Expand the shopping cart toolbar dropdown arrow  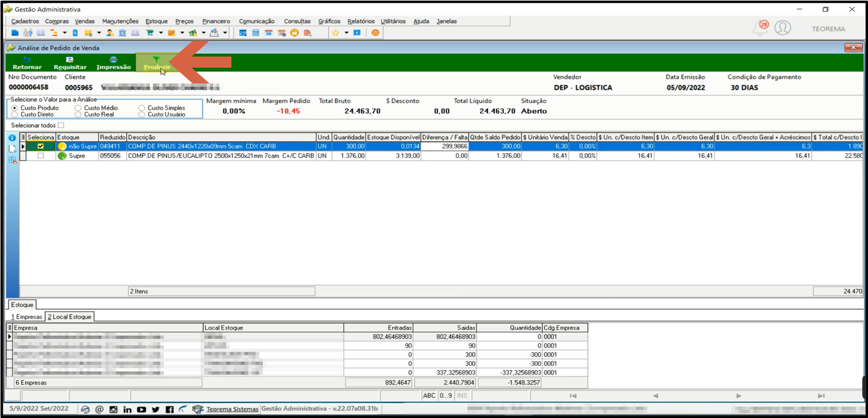pyautogui.click(x=161, y=32)
